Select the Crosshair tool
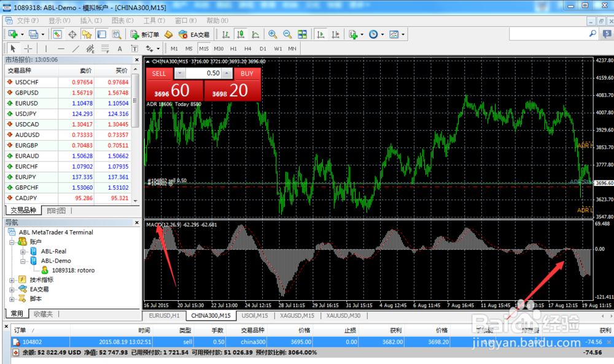 point(28,48)
